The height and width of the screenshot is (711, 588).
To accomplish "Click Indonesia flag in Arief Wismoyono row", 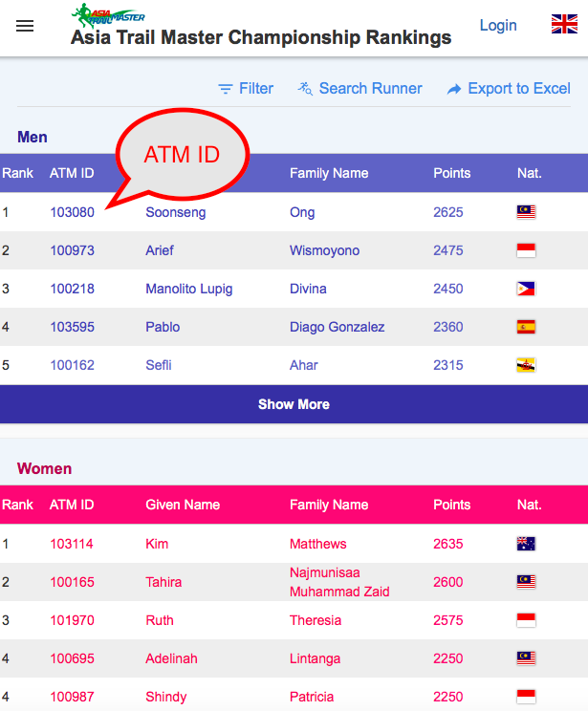I will click(526, 250).
